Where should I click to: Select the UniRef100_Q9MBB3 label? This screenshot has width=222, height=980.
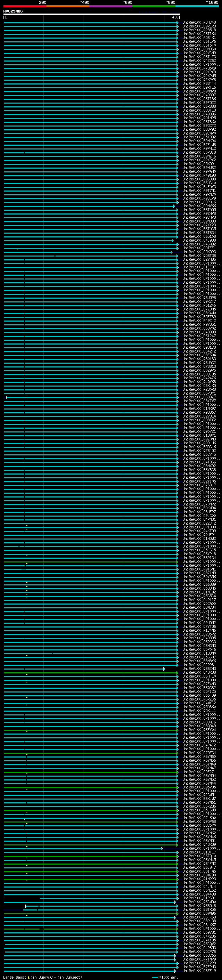pyautogui.click(x=199, y=221)
